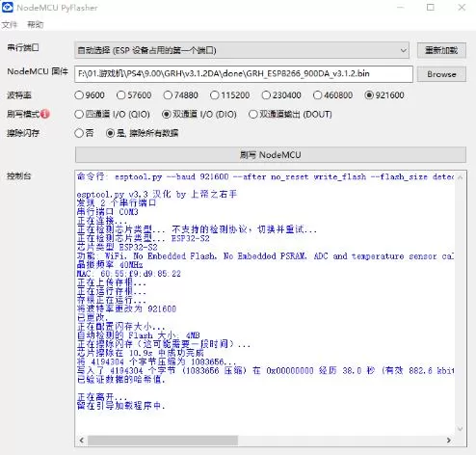Open the 帮助 menu

tap(36, 25)
